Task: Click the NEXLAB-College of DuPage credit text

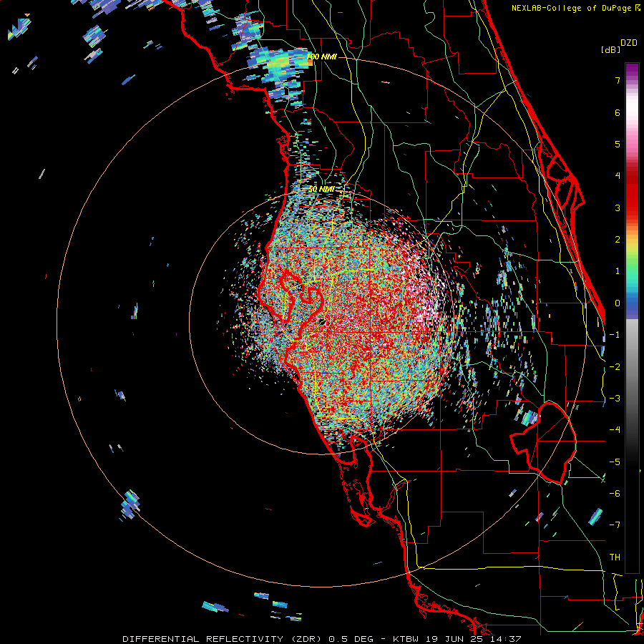Action: pos(572,8)
